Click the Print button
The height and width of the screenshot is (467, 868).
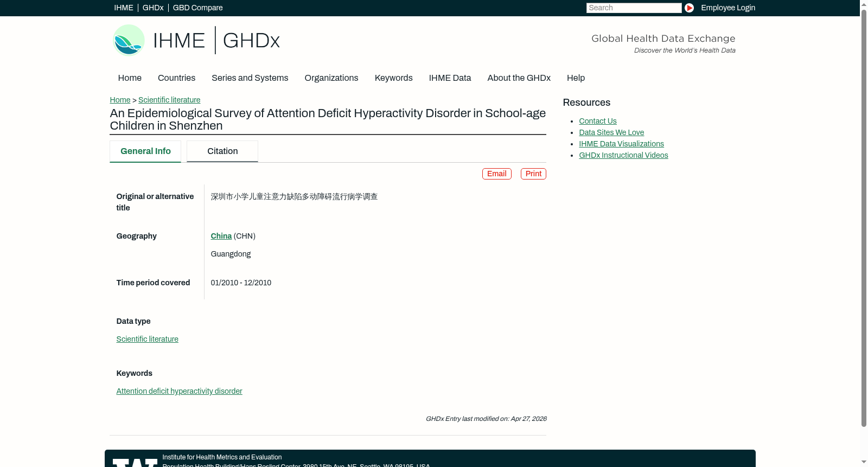pos(533,174)
